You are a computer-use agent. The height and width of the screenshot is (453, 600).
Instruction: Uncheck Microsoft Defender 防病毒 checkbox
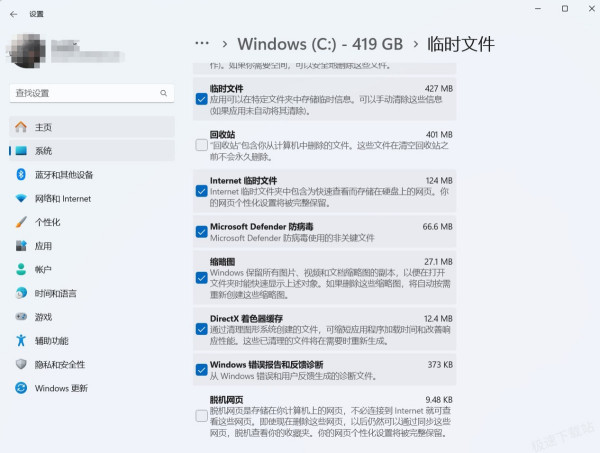202,232
